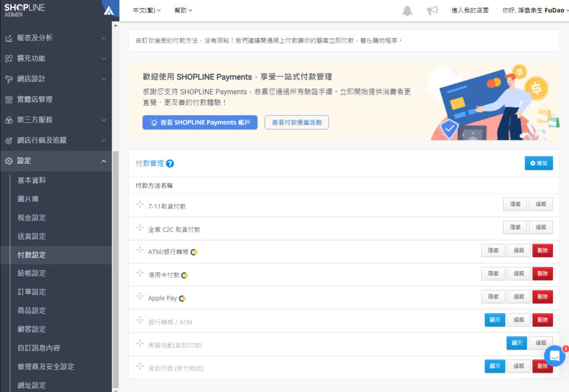Image resolution: width=569 pixels, height=392 pixels.
Task: Open the chat support bubble
Action: pos(553,356)
